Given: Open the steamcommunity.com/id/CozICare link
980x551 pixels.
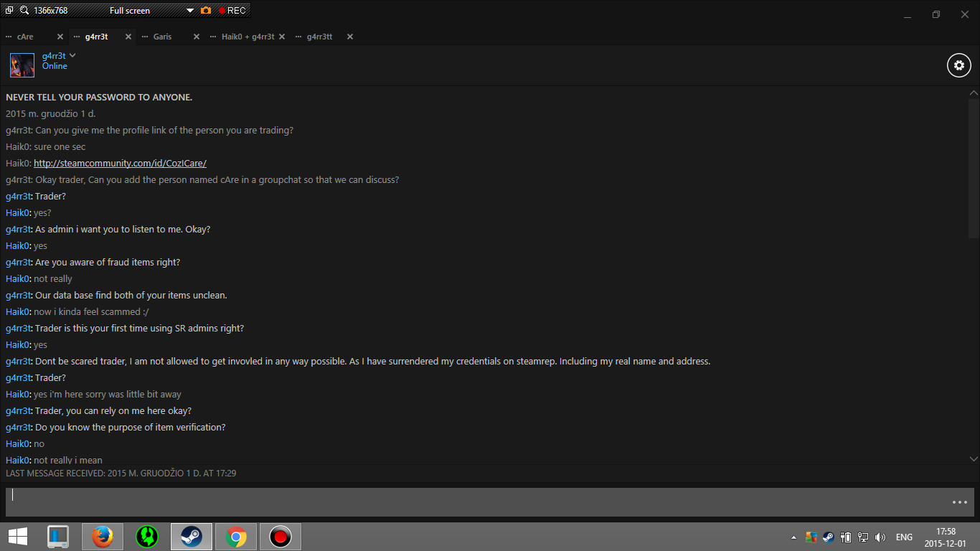Looking at the screenshot, I should [x=120, y=163].
